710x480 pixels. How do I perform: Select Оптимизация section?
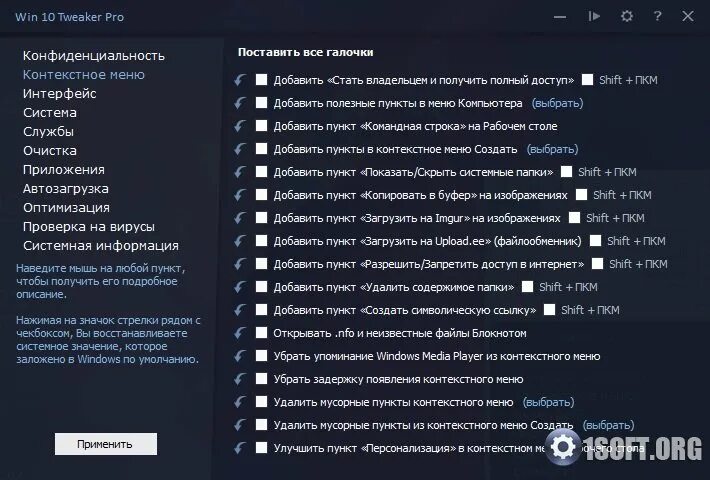[67, 208]
